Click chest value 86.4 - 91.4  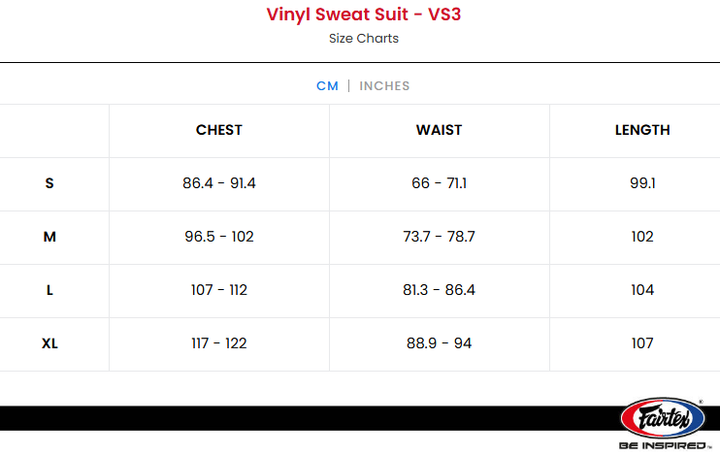point(219,183)
